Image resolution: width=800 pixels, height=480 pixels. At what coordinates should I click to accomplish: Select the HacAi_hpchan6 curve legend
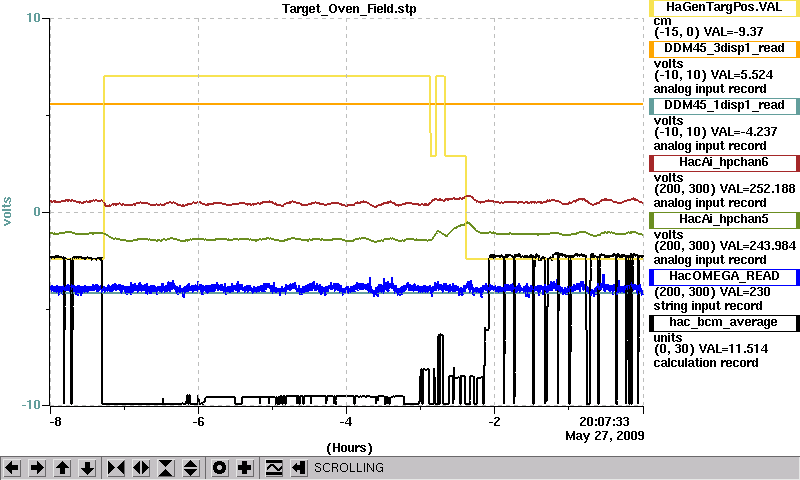(724, 163)
